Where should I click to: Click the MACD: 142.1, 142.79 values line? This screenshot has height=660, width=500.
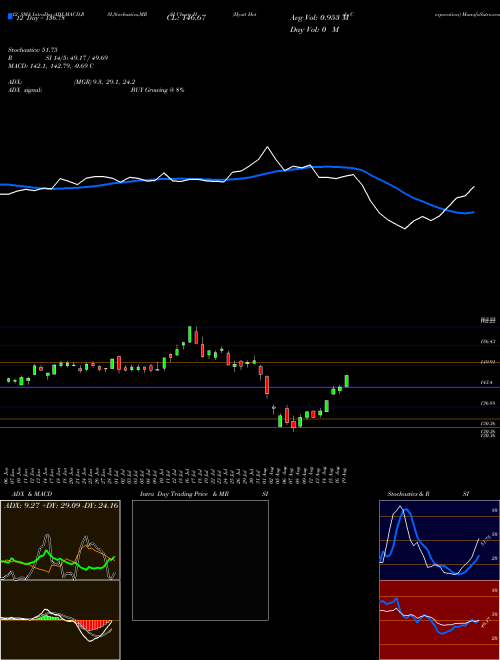[51, 66]
